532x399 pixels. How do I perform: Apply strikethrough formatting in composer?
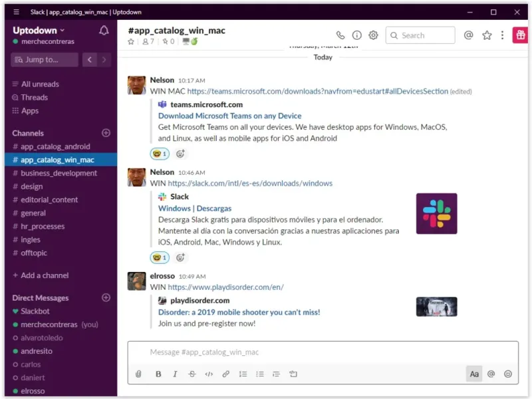(x=192, y=374)
